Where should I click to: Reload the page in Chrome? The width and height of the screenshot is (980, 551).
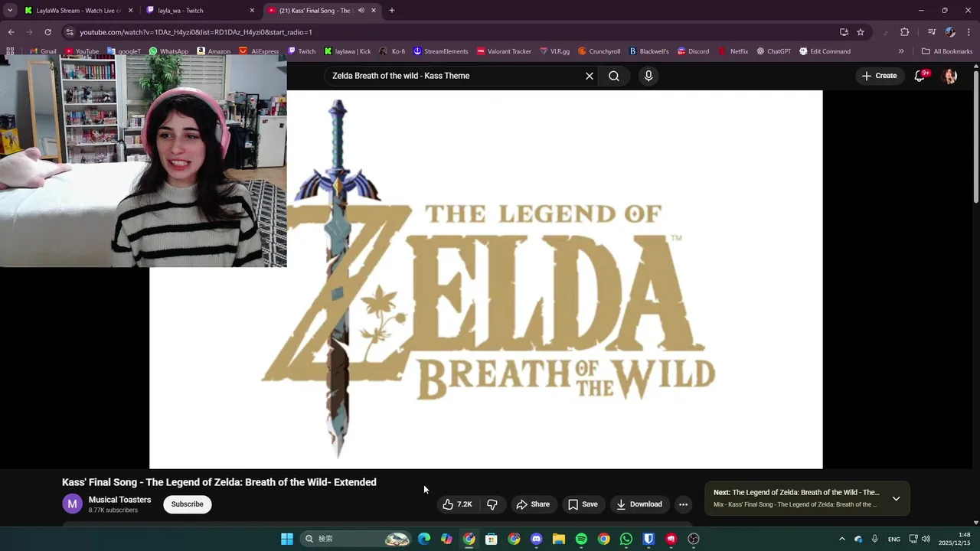click(47, 32)
